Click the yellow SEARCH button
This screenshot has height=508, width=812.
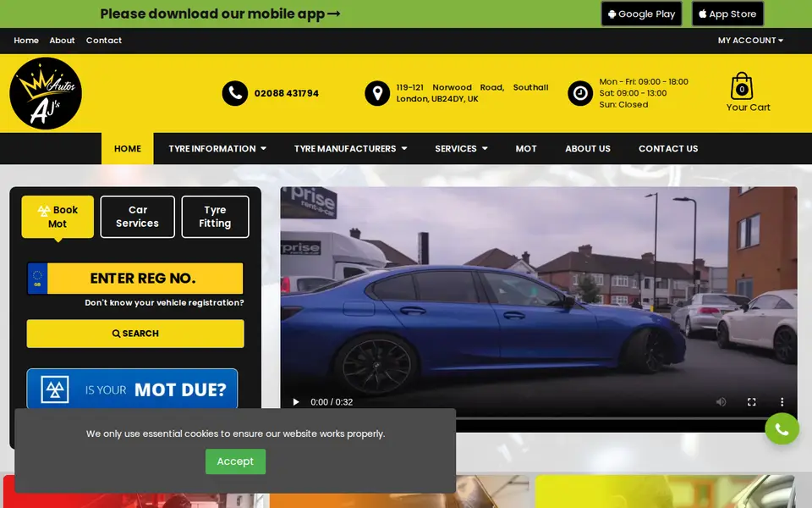coord(135,334)
